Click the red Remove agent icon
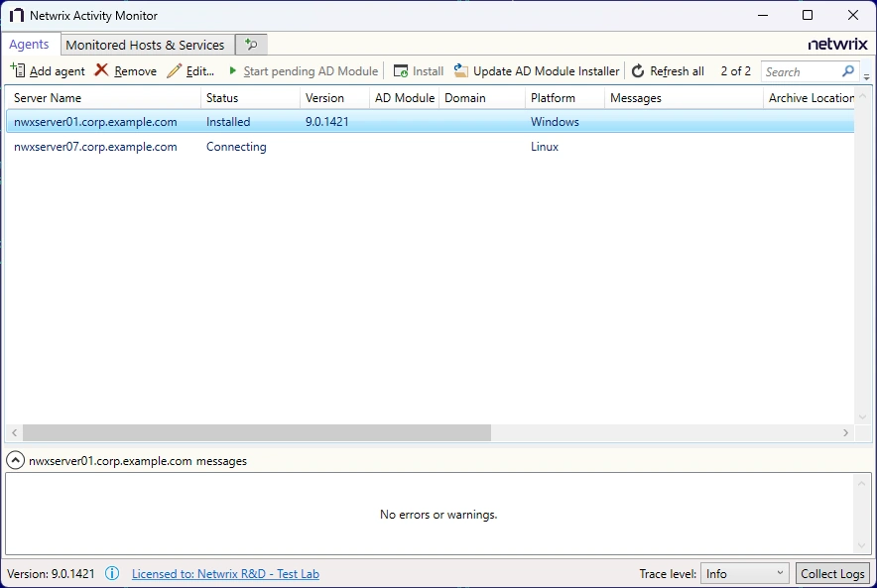877x588 pixels. pyautogui.click(x=99, y=70)
